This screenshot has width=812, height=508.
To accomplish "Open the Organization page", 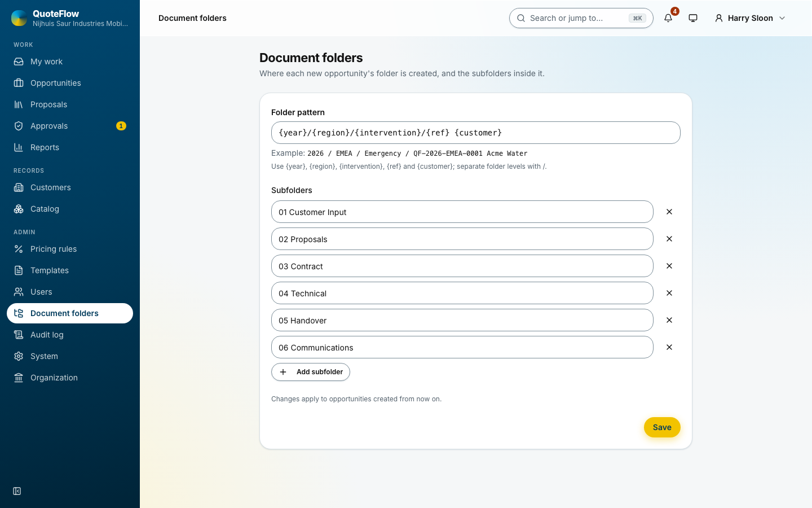I will pyautogui.click(x=70, y=378).
